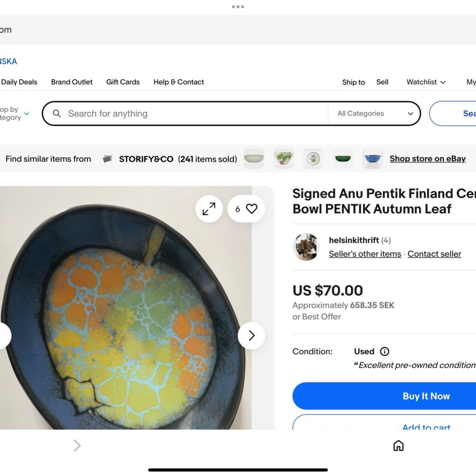Open the All Categories dropdown
The height and width of the screenshot is (476, 476).
(x=374, y=114)
